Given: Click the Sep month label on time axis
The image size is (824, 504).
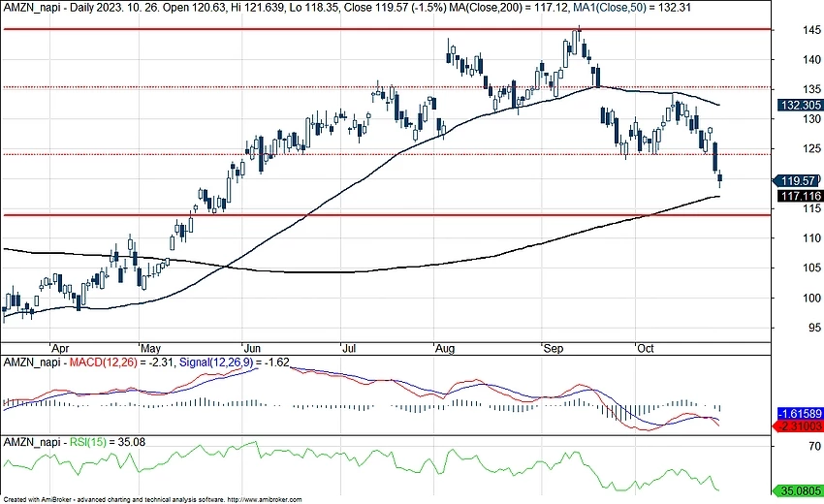Looking at the screenshot, I should point(553,348).
